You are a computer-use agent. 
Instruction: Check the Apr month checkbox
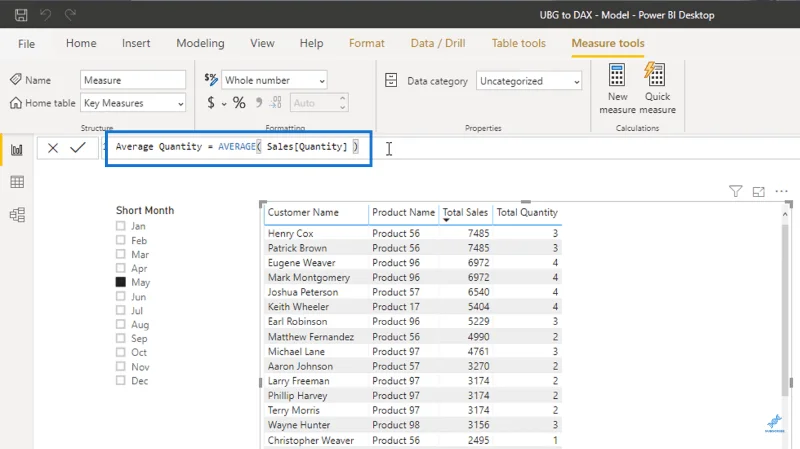(120, 268)
